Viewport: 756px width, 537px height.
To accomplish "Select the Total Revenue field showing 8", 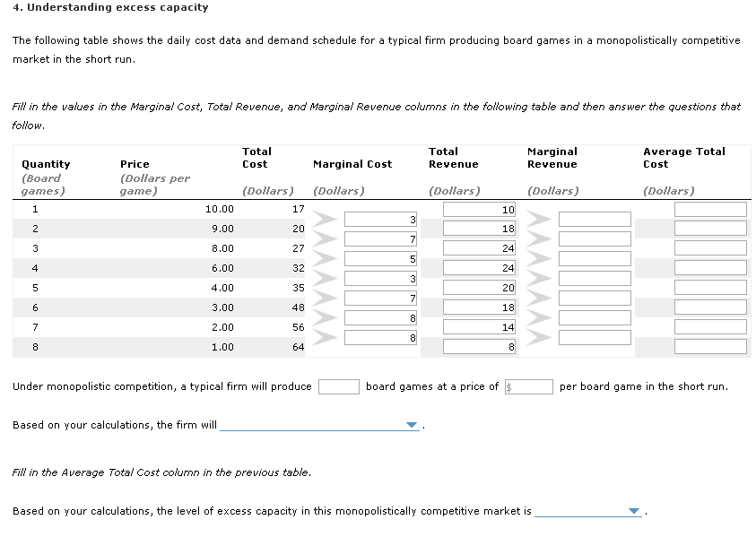I will pos(479,347).
